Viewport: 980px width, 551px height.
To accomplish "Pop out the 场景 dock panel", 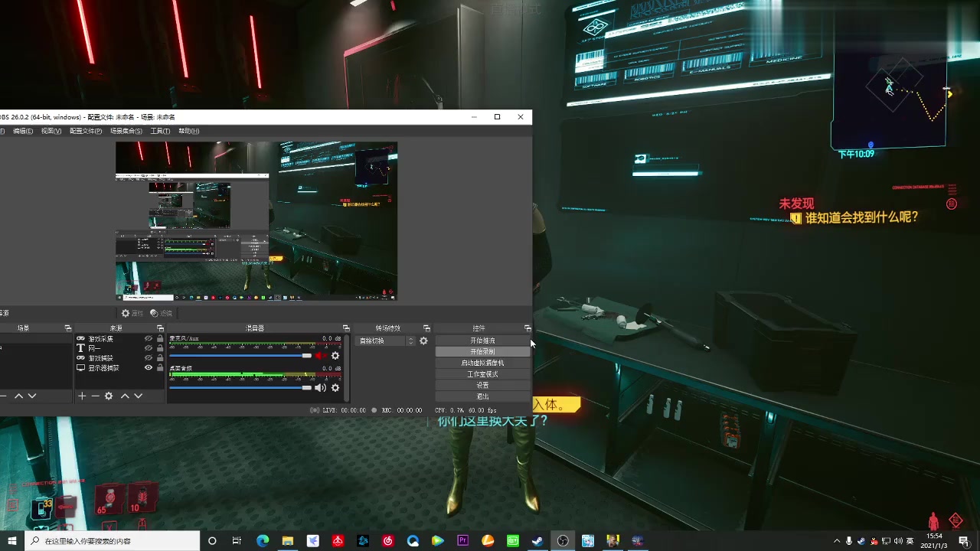I will pos(67,328).
